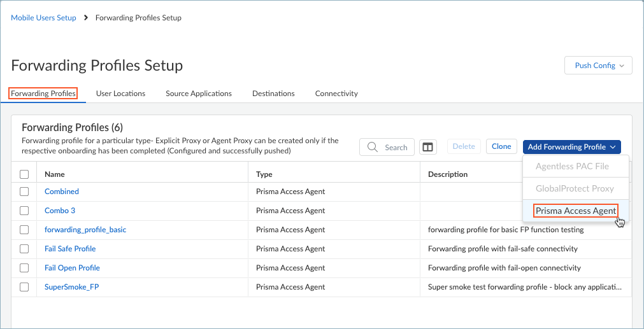Image resolution: width=644 pixels, height=329 pixels.
Task: Toggle the Add Forwarding Profile dropdown
Action: pos(572,147)
